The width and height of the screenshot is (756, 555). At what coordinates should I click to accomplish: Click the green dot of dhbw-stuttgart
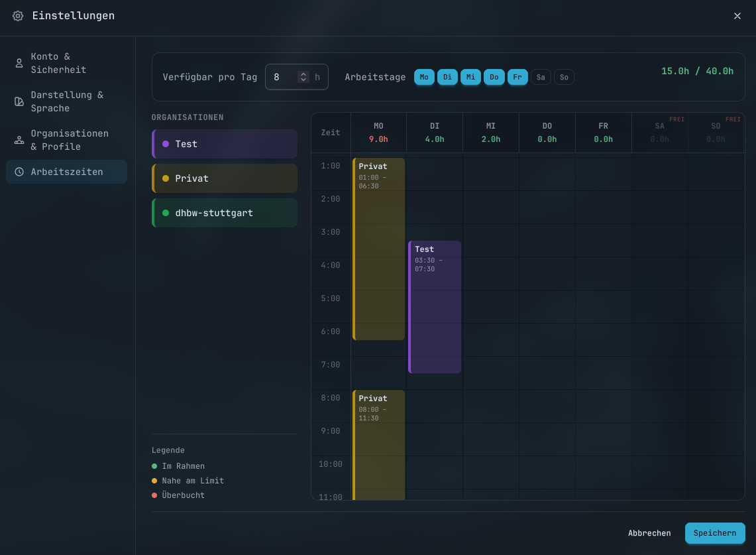click(x=166, y=213)
